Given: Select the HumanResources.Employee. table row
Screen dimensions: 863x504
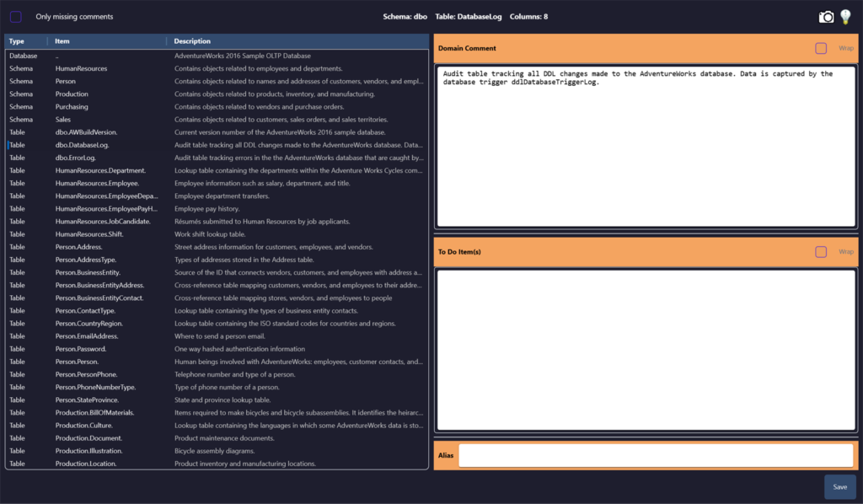Looking at the screenshot, I should [x=217, y=183].
